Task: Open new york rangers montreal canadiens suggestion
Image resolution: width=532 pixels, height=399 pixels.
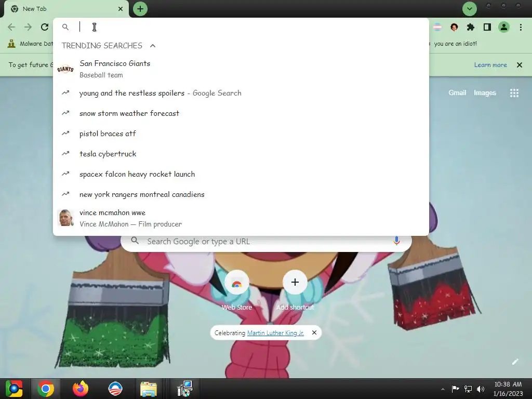Action: pos(241,194)
